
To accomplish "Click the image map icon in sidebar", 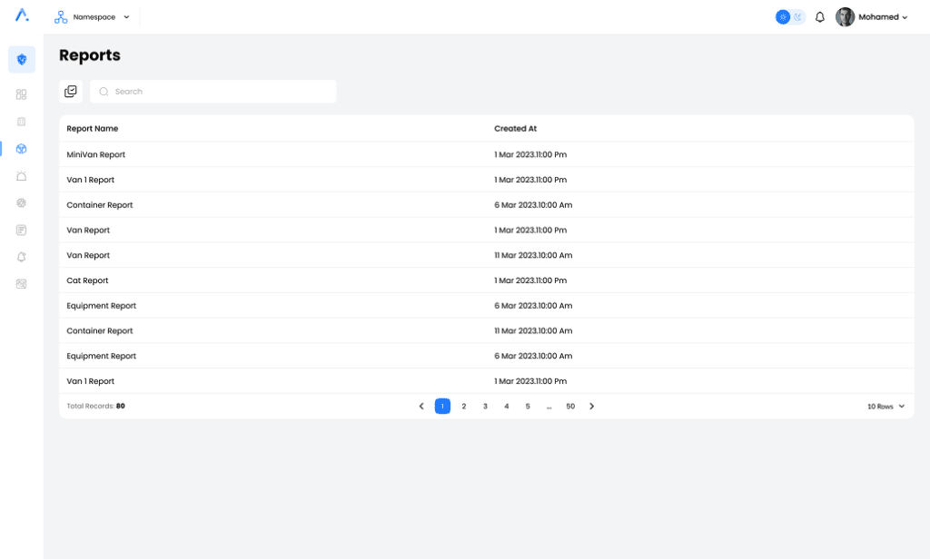I will pos(22,284).
